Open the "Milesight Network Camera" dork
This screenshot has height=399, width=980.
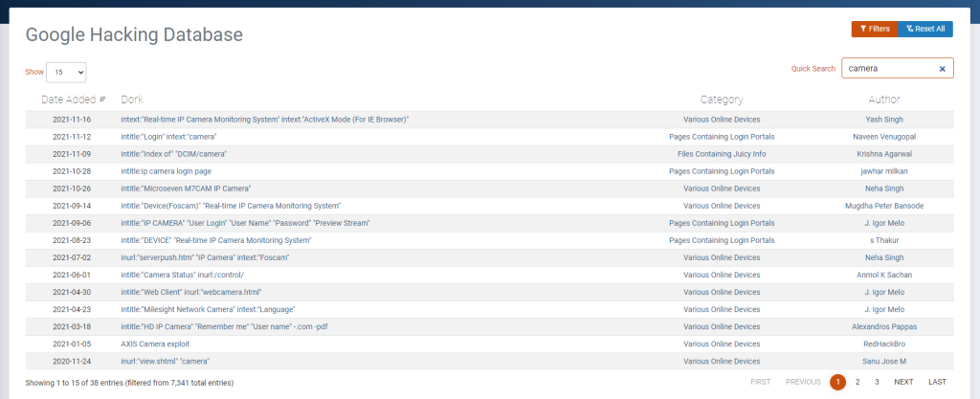coord(208,309)
